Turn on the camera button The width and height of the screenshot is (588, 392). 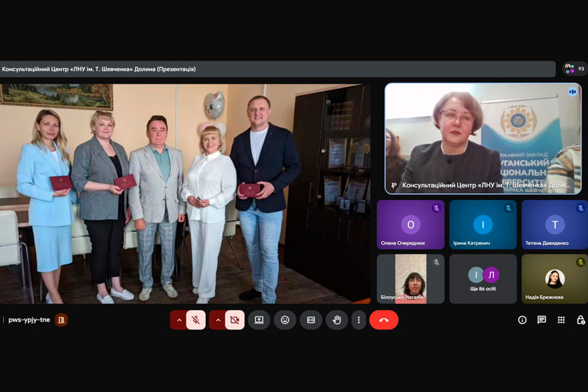235,320
